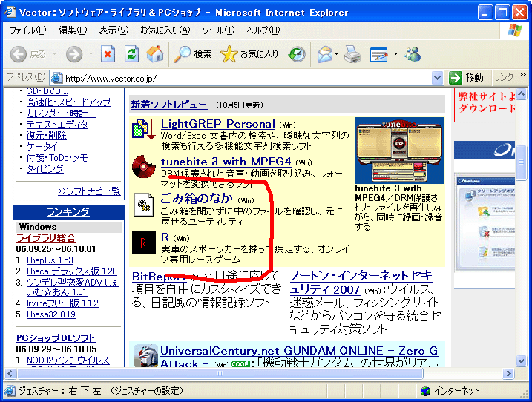Open Edit page toolbar icon
The height and width of the screenshot is (402, 532).
(x=379, y=54)
